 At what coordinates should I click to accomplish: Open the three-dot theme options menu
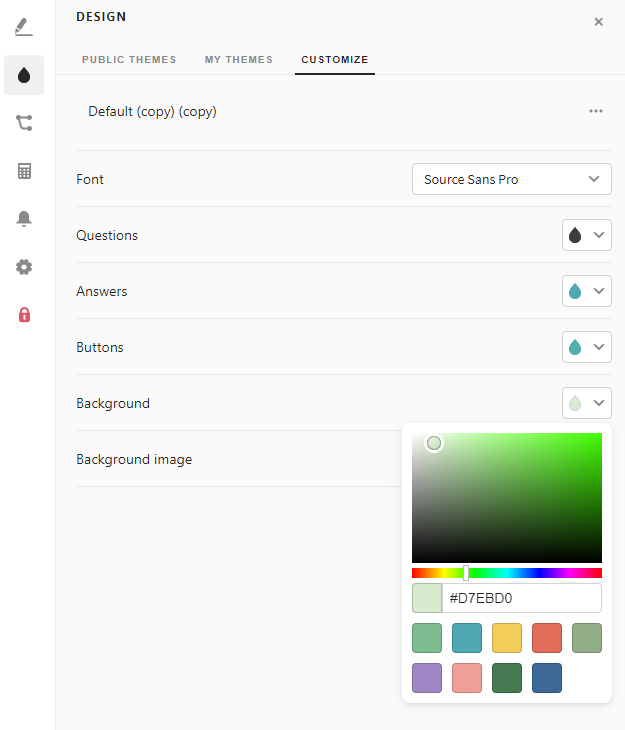click(x=596, y=111)
